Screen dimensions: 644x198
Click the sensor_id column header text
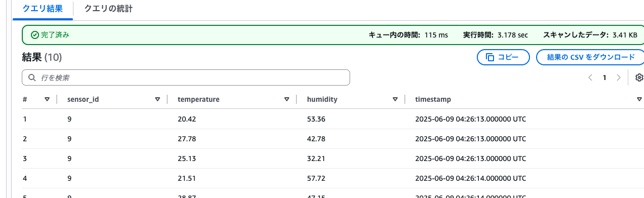83,99
